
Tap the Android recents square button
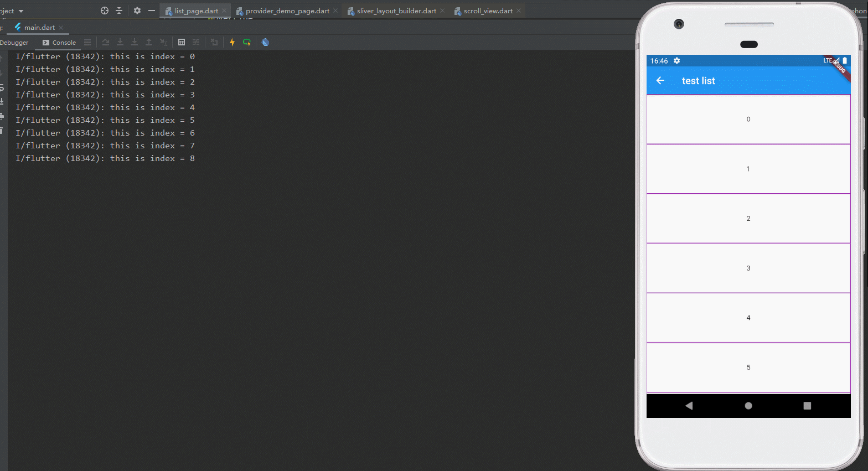coord(807,406)
